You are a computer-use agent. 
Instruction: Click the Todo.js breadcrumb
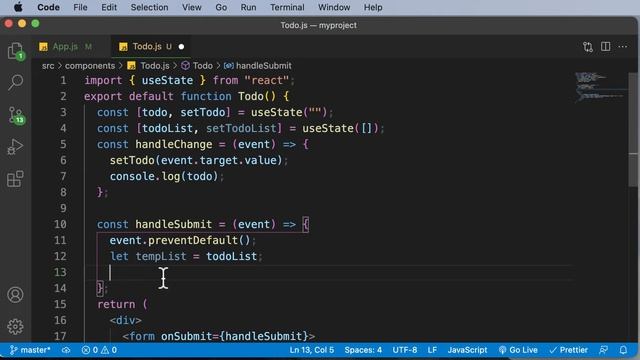click(x=149, y=66)
